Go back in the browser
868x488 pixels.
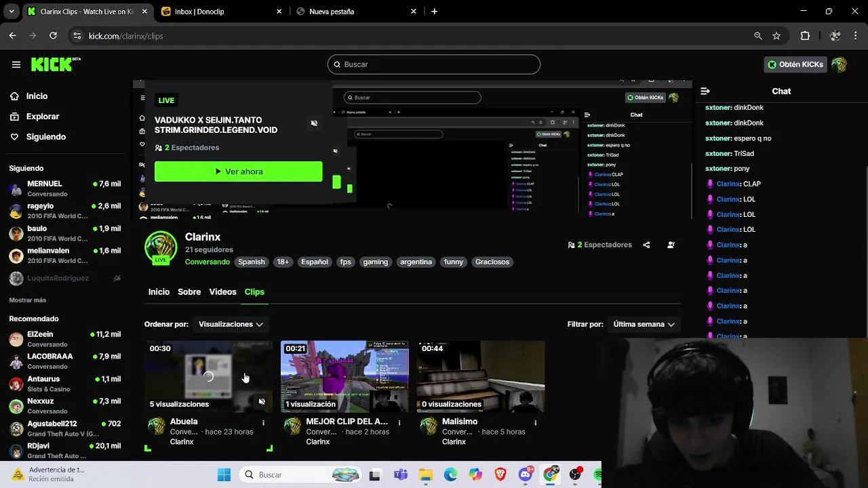click(x=12, y=36)
